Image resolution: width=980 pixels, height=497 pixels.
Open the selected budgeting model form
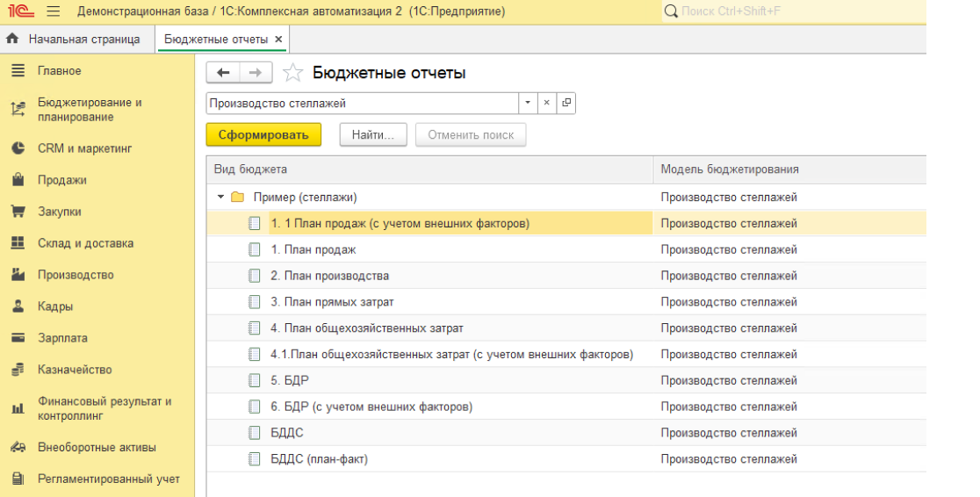pos(566,103)
